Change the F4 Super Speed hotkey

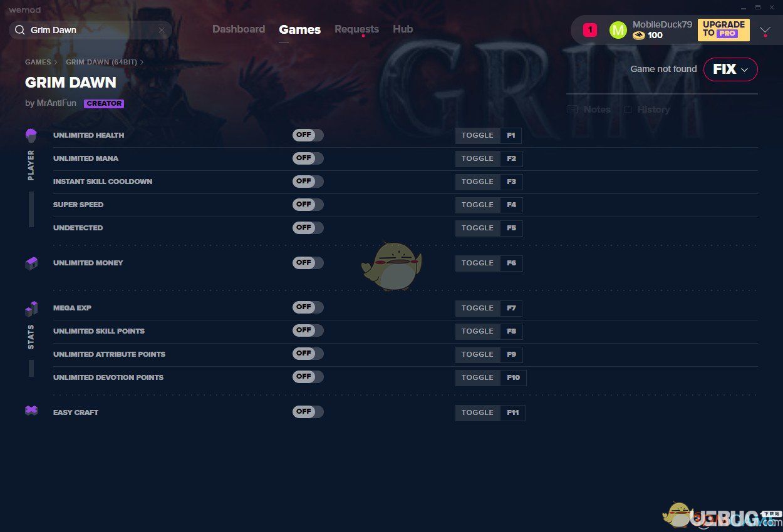512,205
